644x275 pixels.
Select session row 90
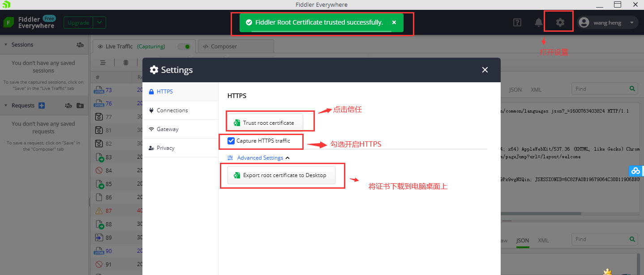[116, 251]
